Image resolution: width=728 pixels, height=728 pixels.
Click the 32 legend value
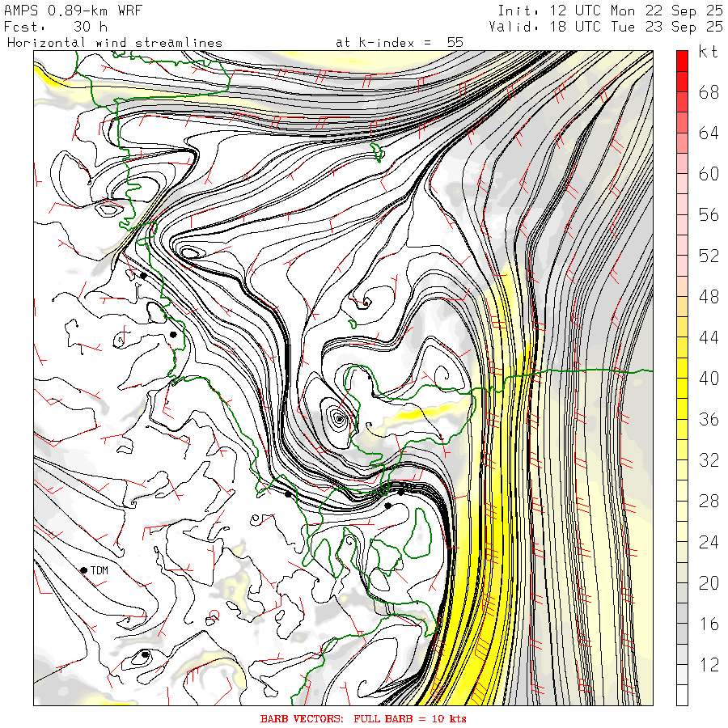[709, 460]
